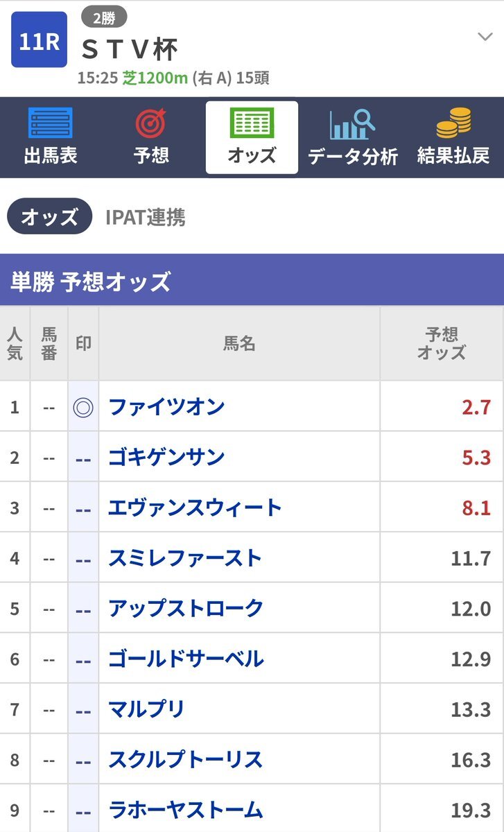The width and height of the screenshot is (504, 832).
Task: Tap the 2勝 class badge
Action: click(104, 18)
